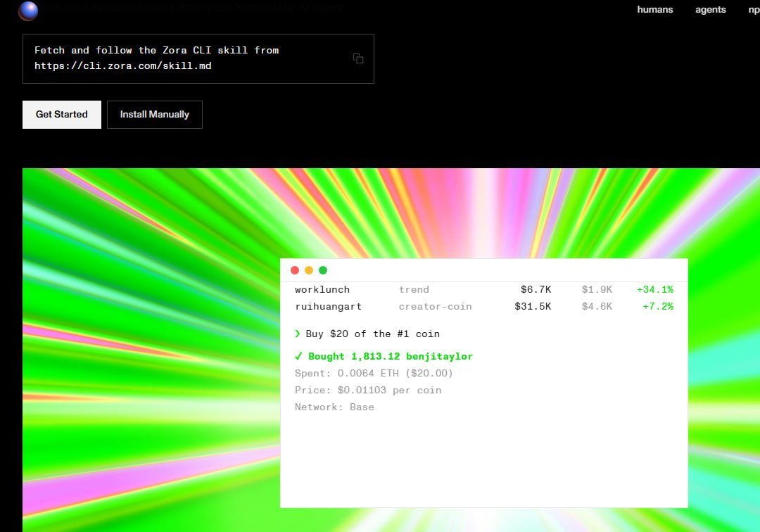Click the Get Started button
Viewport: 760px width, 532px height.
coord(61,114)
